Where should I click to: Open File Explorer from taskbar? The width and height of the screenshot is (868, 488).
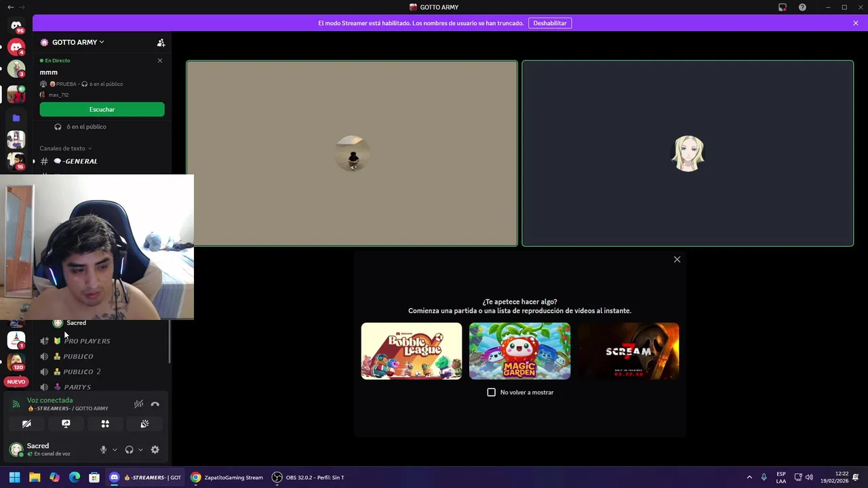pyautogui.click(x=35, y=477)
